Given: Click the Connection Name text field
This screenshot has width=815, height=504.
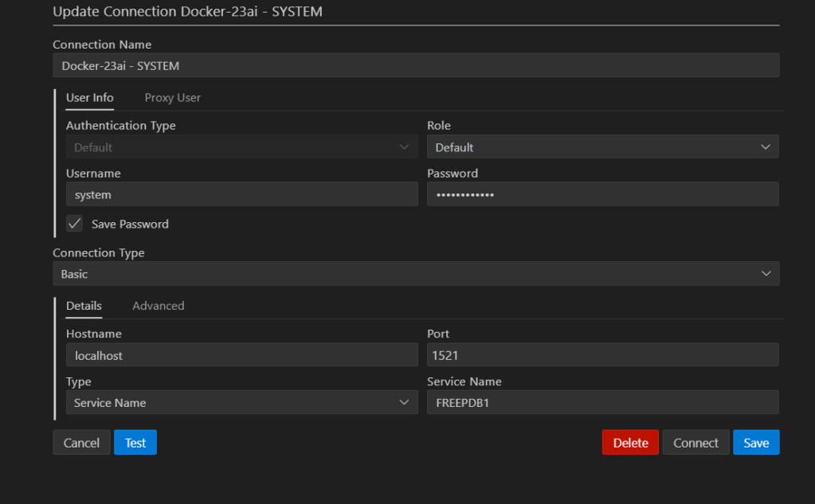Looking at the screenshot, I should pyautogui.click(x=415, y=66).
